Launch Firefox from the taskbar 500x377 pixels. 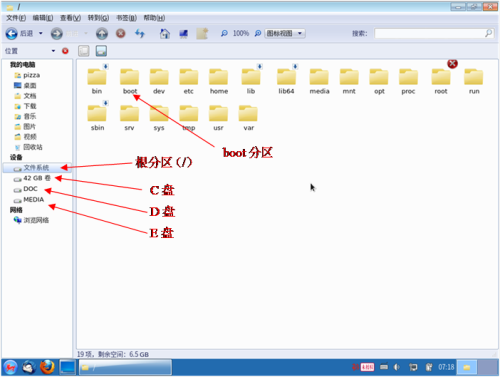click(47, 367)
